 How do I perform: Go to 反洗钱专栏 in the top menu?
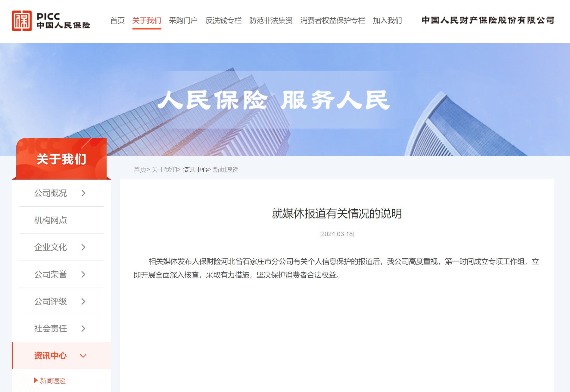point(223,20)
